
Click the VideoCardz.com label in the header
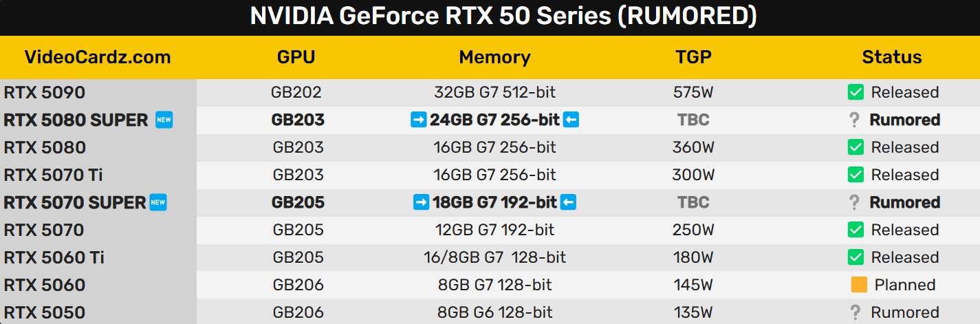98,57
